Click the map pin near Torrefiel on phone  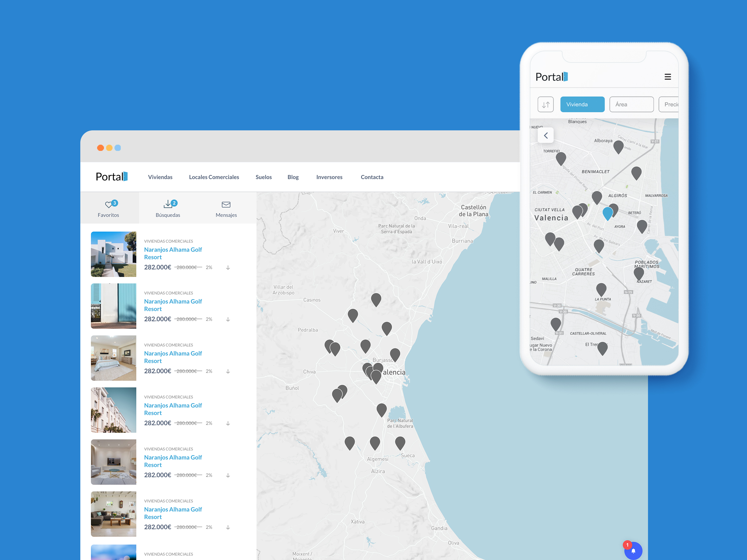click(561, 159)
